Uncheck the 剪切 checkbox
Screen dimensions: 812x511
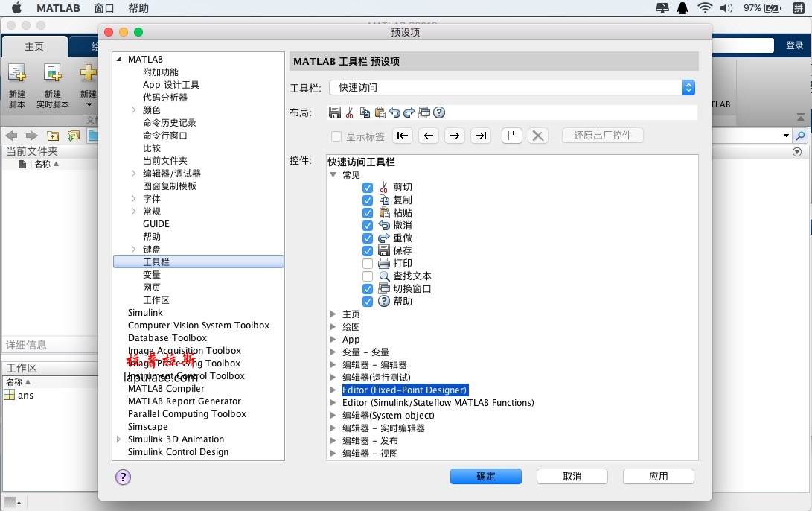coord(368,188)
